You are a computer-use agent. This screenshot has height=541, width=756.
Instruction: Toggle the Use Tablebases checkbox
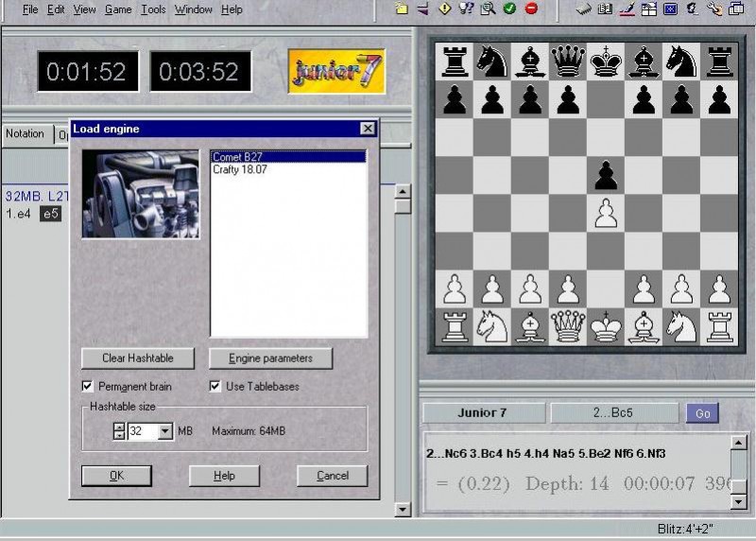(x=215, y=386)
